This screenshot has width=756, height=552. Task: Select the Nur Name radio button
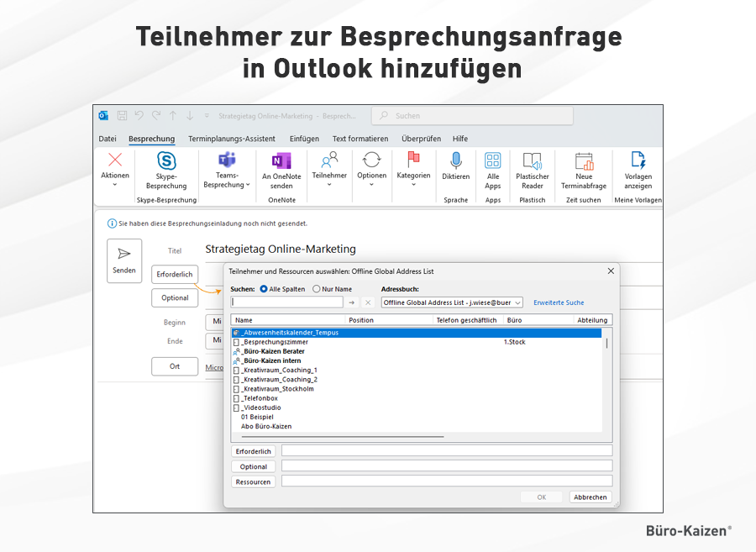pyautogui.click(x=317, y=289)
